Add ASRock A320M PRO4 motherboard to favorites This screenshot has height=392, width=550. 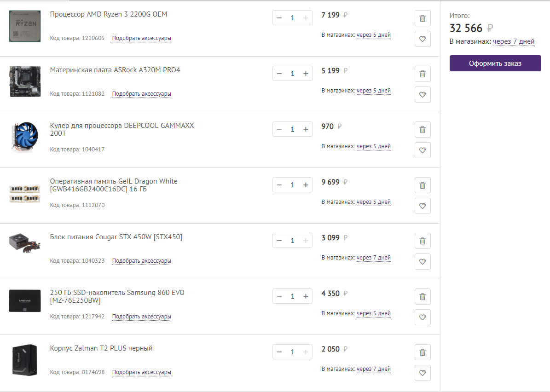pos(423,95)
